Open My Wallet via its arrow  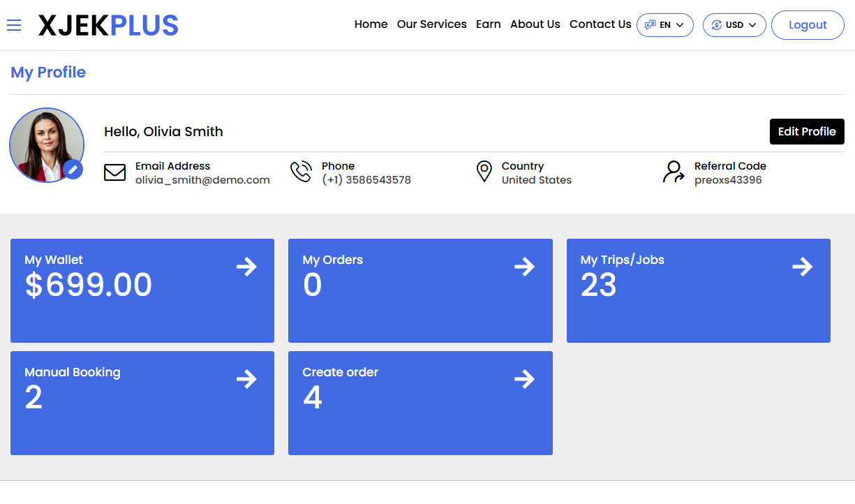point(246,267)
